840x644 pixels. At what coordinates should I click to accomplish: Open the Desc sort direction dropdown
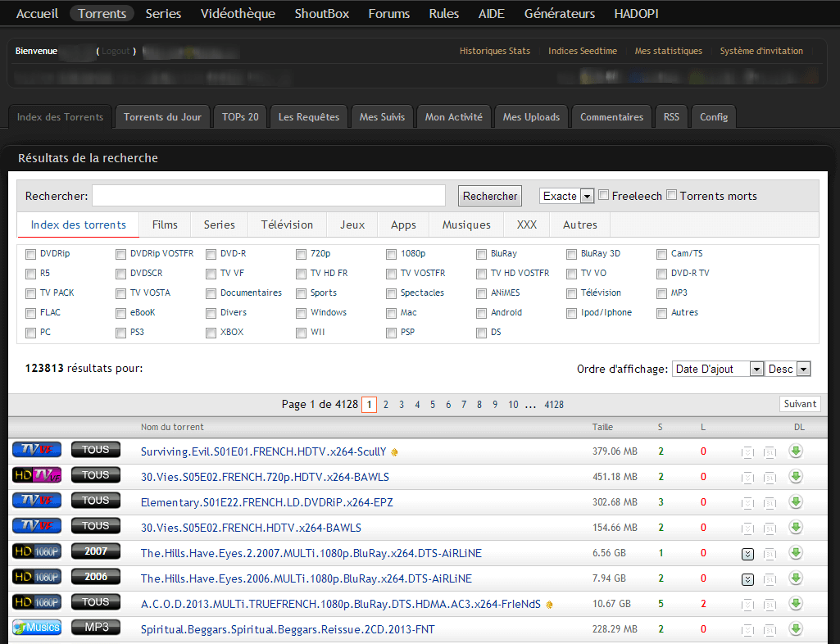pos(788,369)
